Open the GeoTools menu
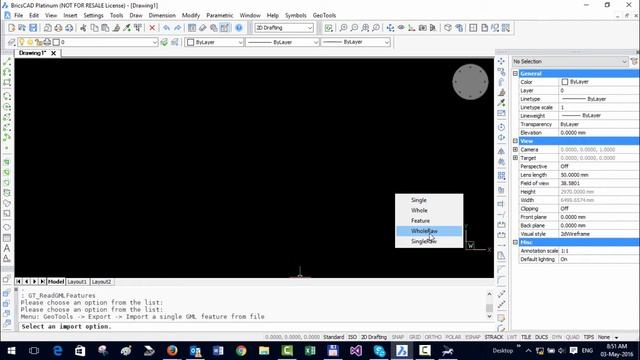640x360 pixels. coord(324,15)
